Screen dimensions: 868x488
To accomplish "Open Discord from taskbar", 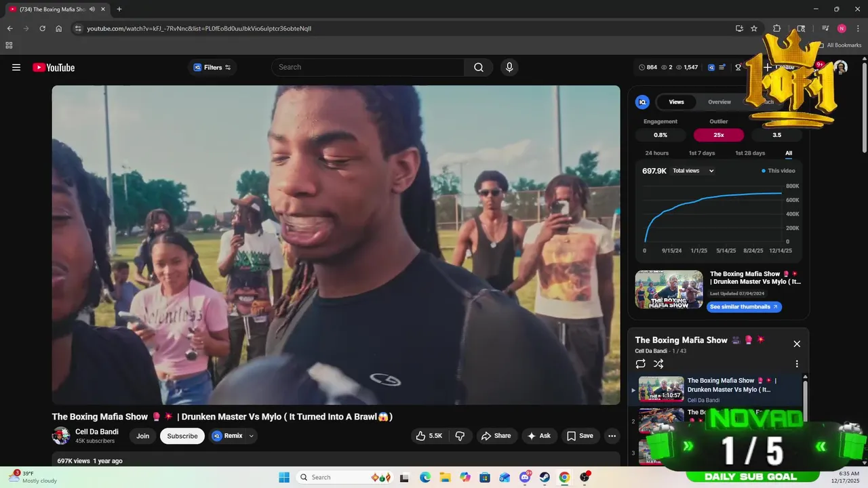I will (525, 477).
